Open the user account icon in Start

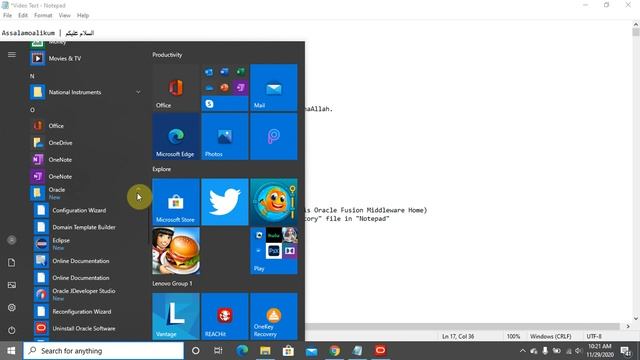pyautogui.click(x=12, y=240)
